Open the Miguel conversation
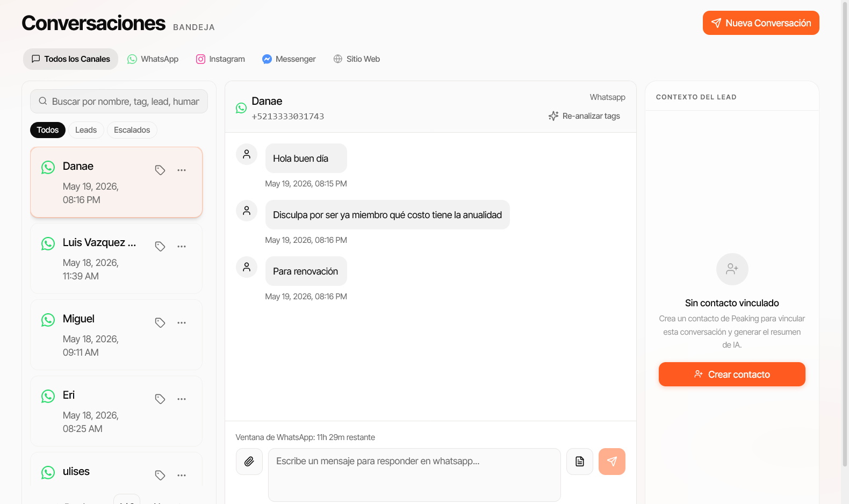 pyautogui.click(x=116, y=335)
